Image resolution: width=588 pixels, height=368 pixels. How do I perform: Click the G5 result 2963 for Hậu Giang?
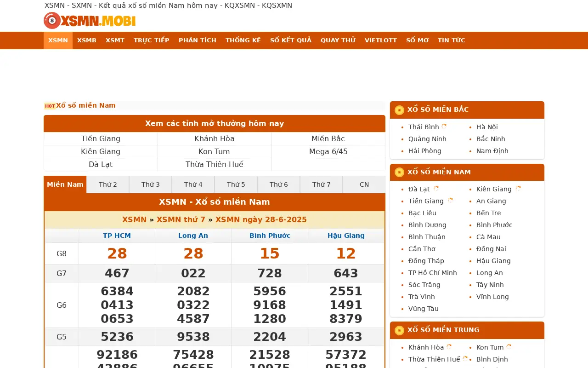(x=346, y=337)
